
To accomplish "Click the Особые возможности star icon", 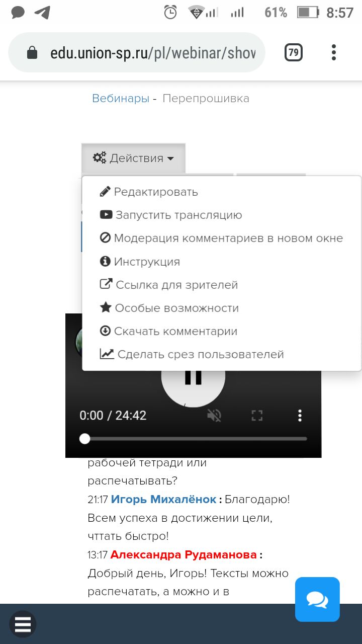I will 106,307.
